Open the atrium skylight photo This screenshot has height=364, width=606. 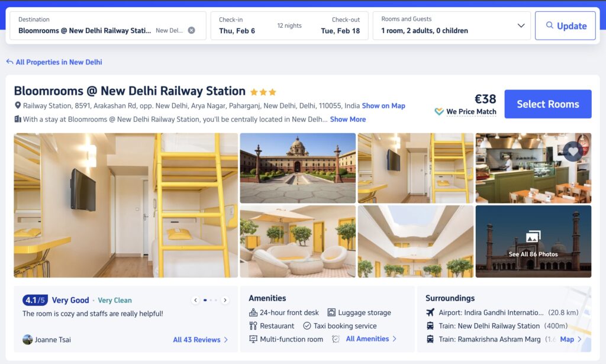coord(415,241)
